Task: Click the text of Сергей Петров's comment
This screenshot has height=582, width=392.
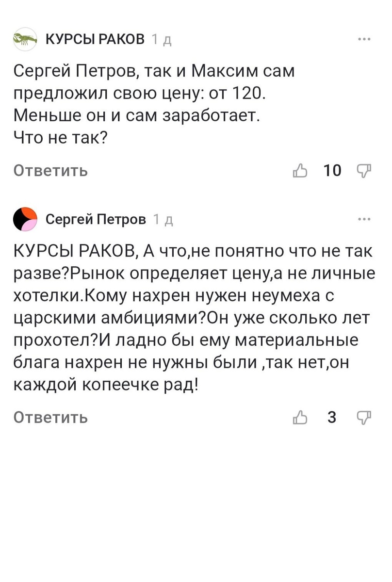Action: 194,315
